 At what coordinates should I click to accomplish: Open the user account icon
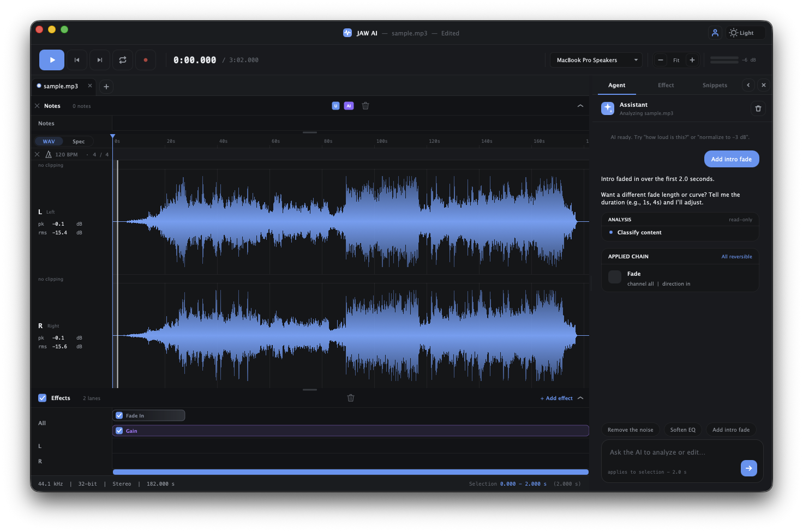[715, 33]
